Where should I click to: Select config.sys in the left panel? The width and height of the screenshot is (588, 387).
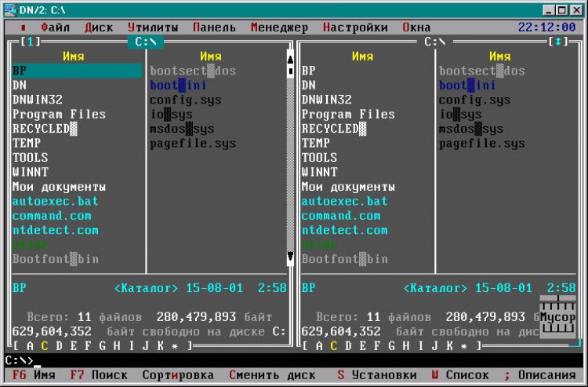click(186, 100)
